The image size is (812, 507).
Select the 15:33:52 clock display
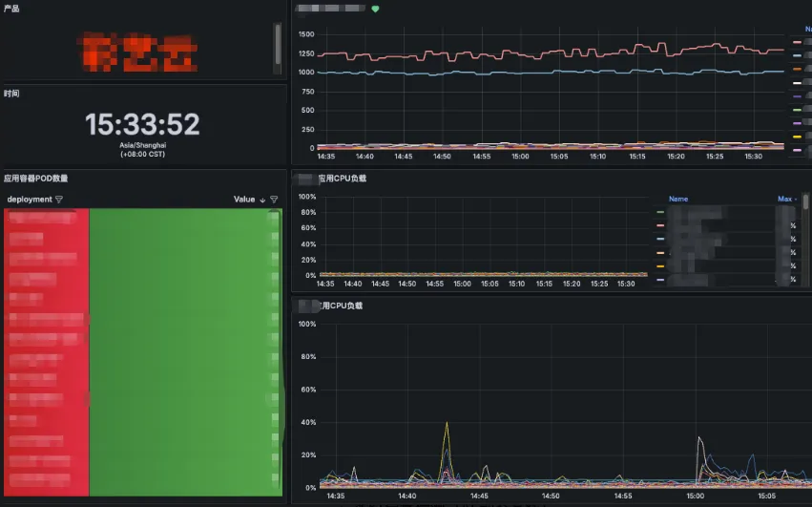142,124
